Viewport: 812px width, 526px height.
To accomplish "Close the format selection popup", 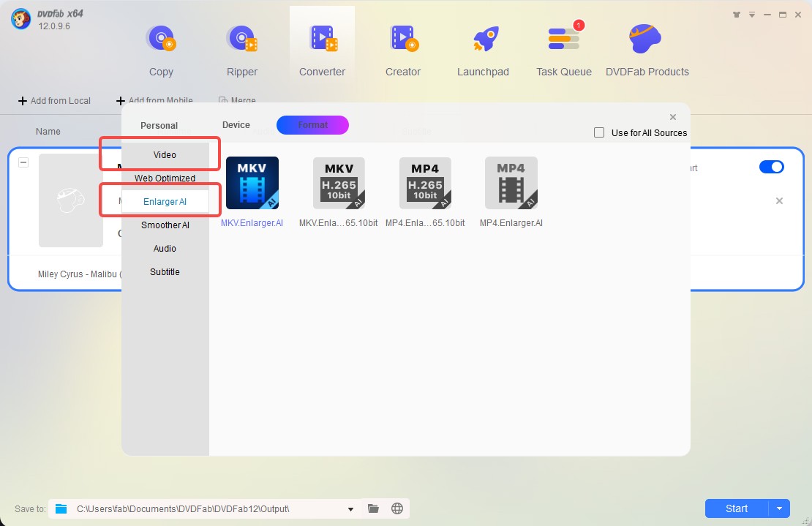I will 673,117.
